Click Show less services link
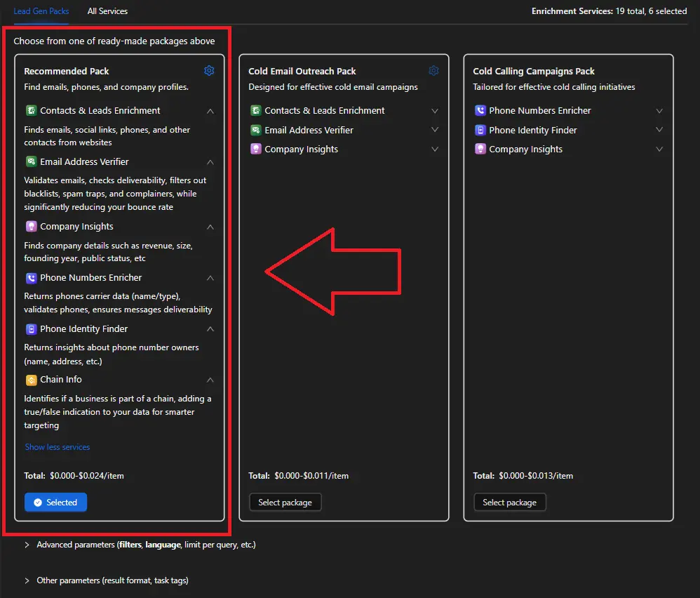 pyautogui.click(x=58, y=447)
